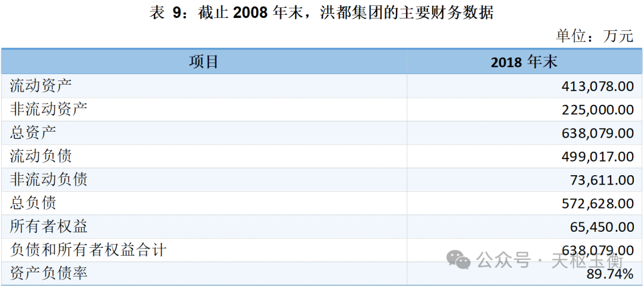Screen dimensions: 644x286
Task: Click the 资产负债率 row label
Action: coord(48,273)
